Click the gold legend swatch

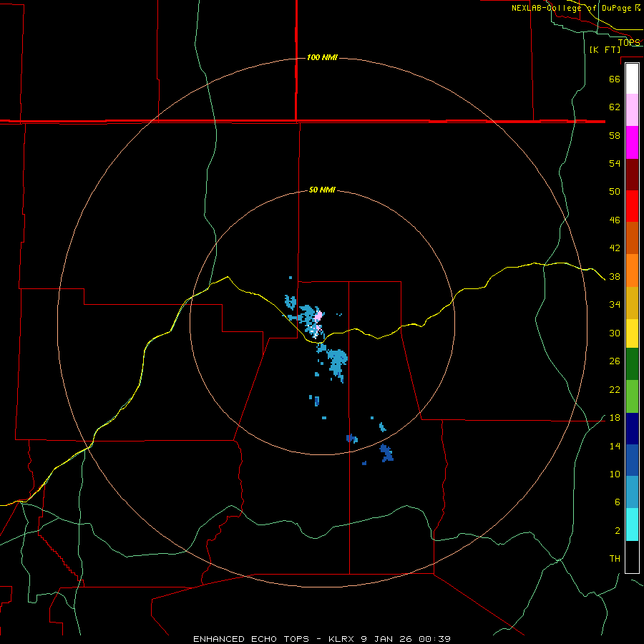pyautogui.click(x=632, y=303)
